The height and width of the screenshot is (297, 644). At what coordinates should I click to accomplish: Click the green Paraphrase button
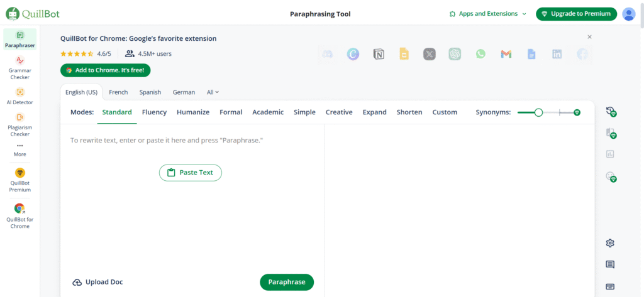coord(286,283)
